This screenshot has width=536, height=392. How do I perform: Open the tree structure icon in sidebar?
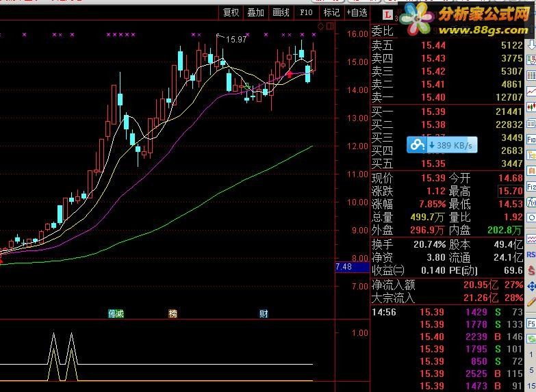point(531,155)
